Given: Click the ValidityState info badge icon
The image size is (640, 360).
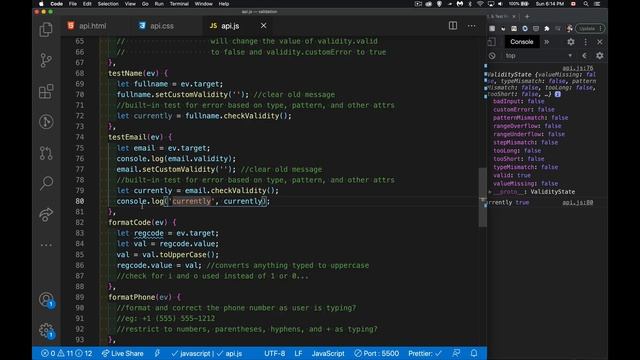Looking at the screenshot, I should point(558,94).
